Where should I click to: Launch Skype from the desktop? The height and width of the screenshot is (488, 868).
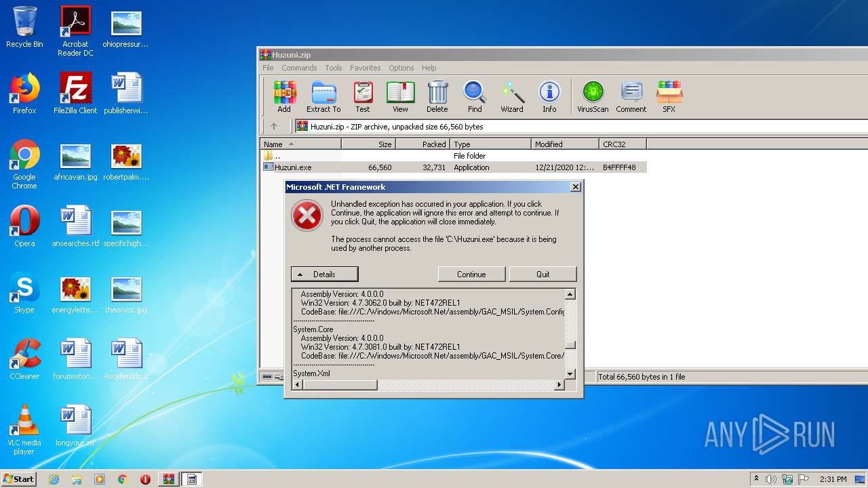click(24, 293)
